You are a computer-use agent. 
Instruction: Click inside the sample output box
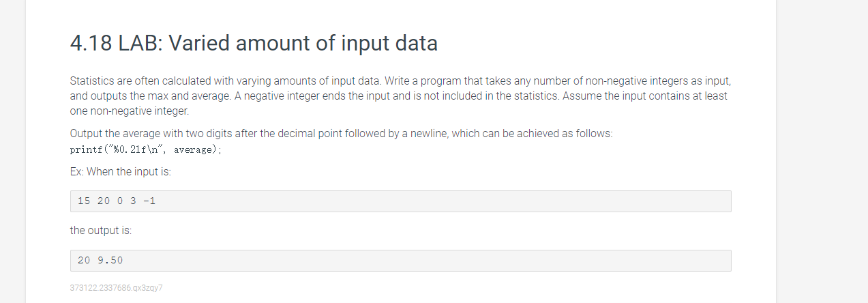point(400,260)
